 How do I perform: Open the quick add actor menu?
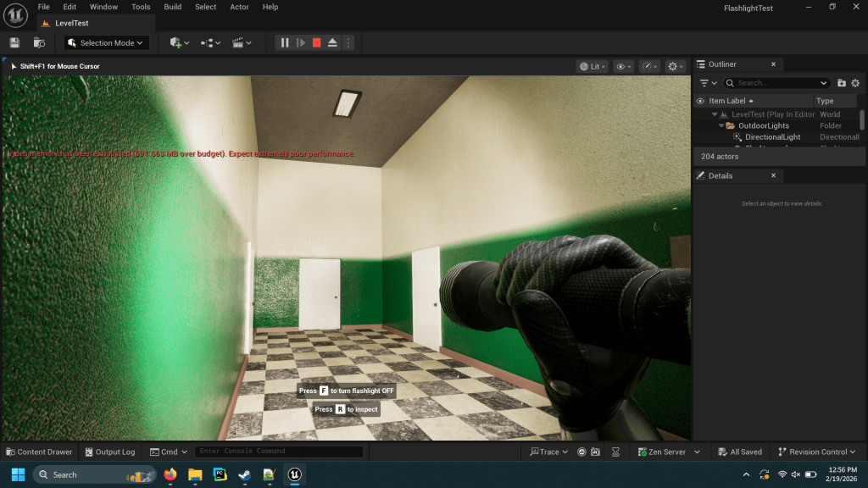click(179, 42)
